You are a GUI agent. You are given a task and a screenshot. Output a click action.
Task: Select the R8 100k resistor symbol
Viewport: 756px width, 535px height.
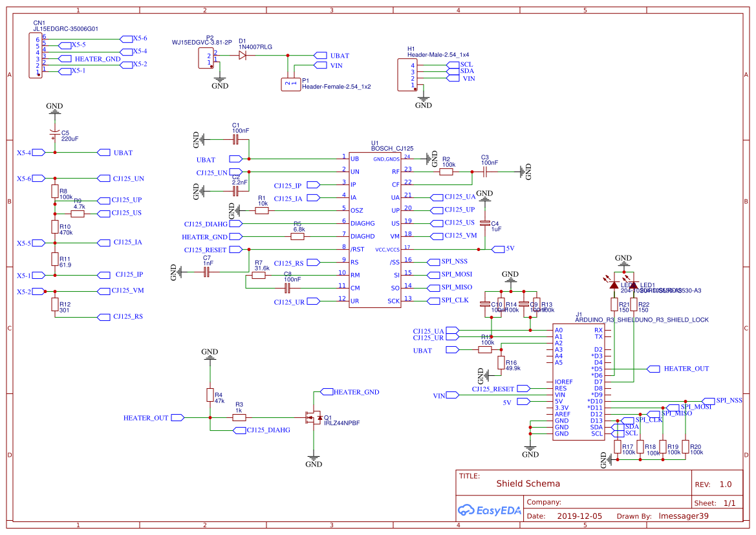tap(54, 191)
